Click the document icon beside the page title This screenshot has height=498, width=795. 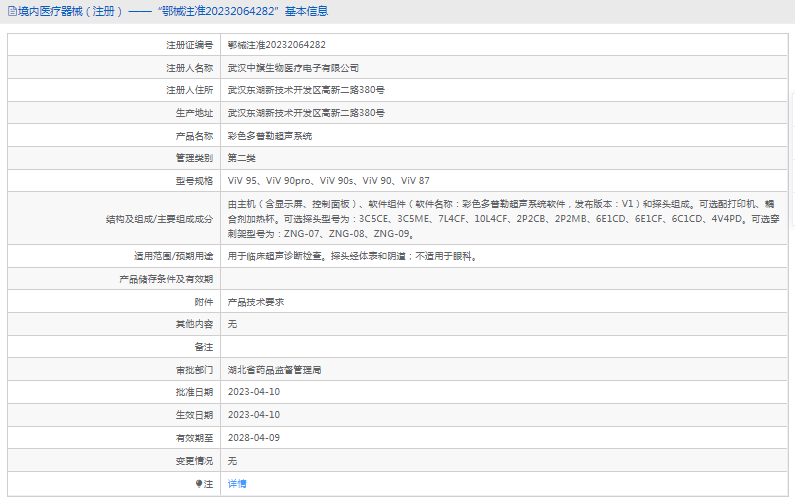point(12,11)
